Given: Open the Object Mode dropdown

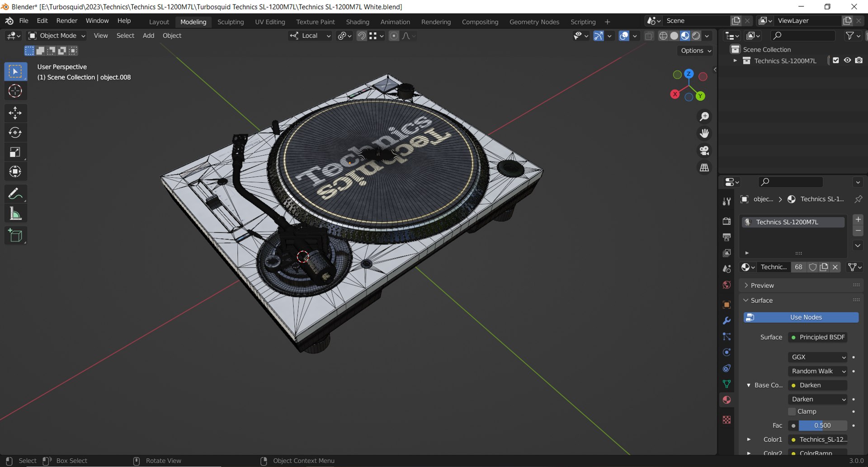Looking at the screenshot, I should tap(57, 36).
